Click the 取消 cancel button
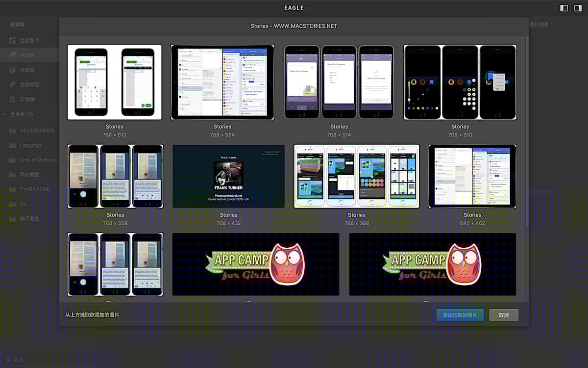The height and width of the screenshot is (368, 588). click(504, 315)
